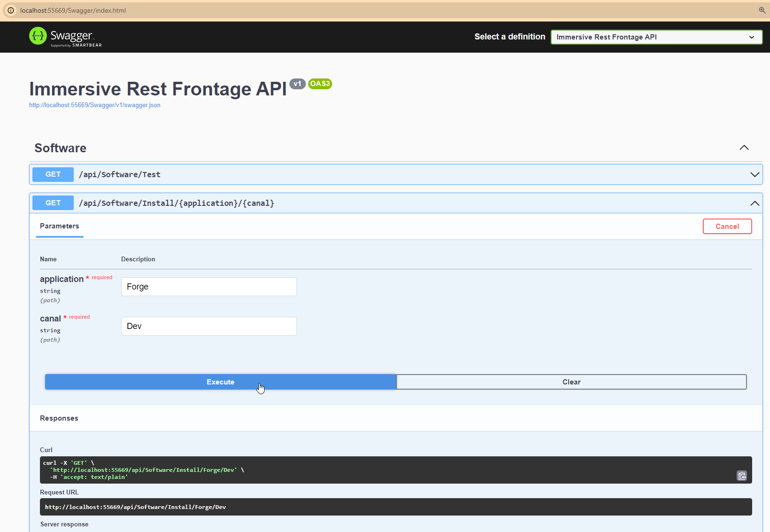Click the Select a definition label
770x532 pixels.
coord(510,37)
